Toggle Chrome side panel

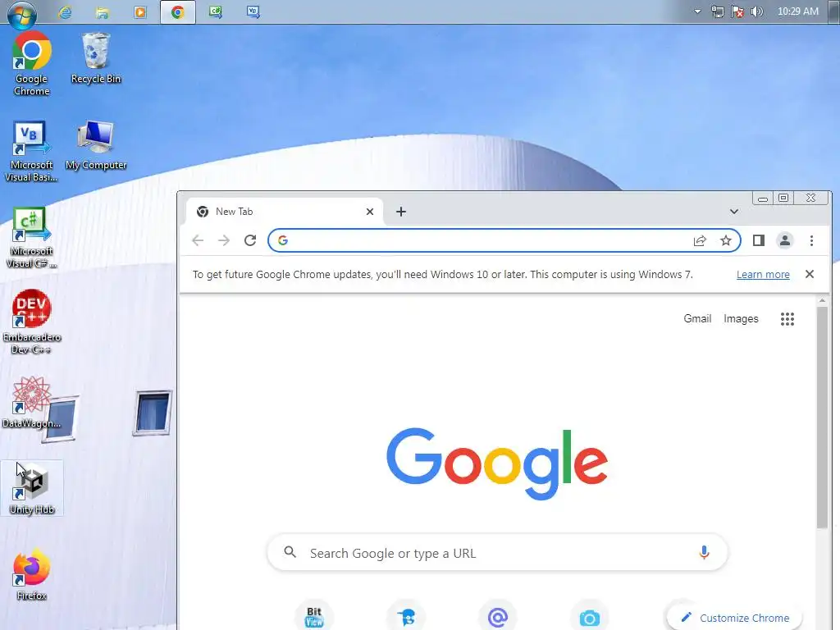coord(759,240)
